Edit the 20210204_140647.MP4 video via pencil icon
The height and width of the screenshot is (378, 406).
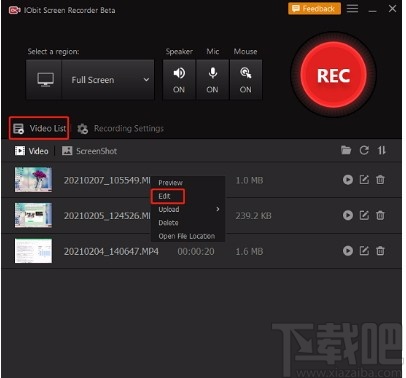pyautogui.click(x=364, y=251)
